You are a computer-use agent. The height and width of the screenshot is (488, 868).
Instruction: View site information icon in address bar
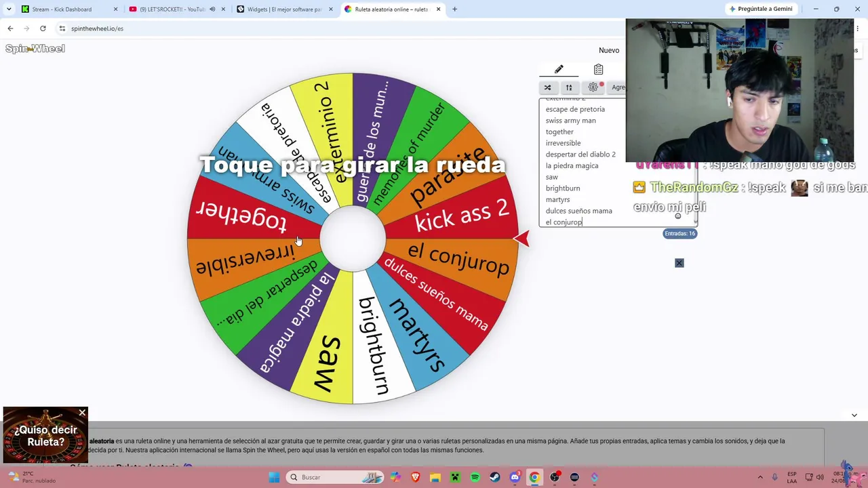[62, 28]
